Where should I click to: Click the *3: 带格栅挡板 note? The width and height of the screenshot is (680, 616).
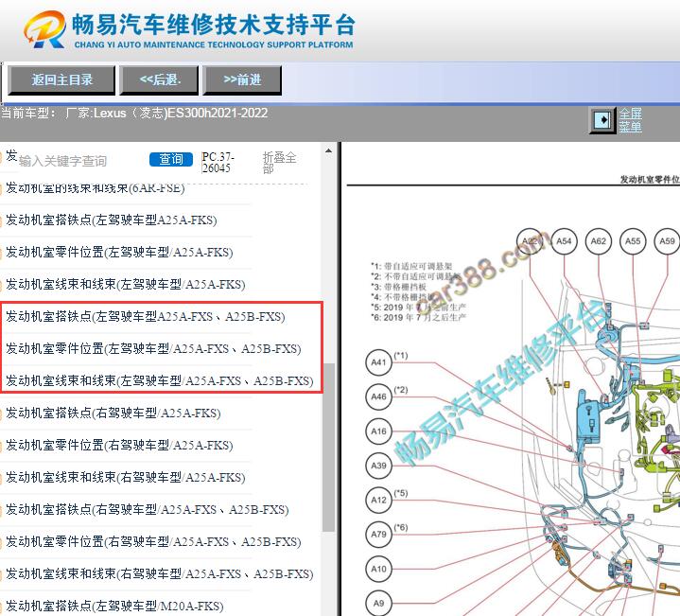399,287
